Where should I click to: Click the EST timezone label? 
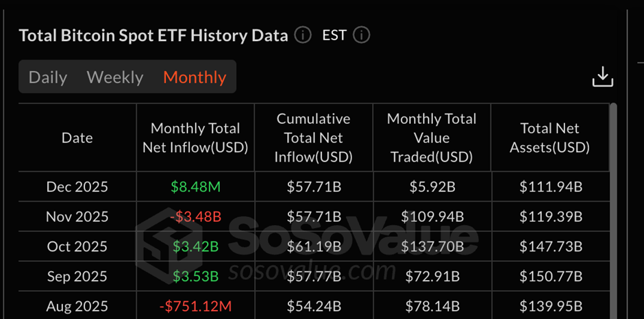[334, 36]
